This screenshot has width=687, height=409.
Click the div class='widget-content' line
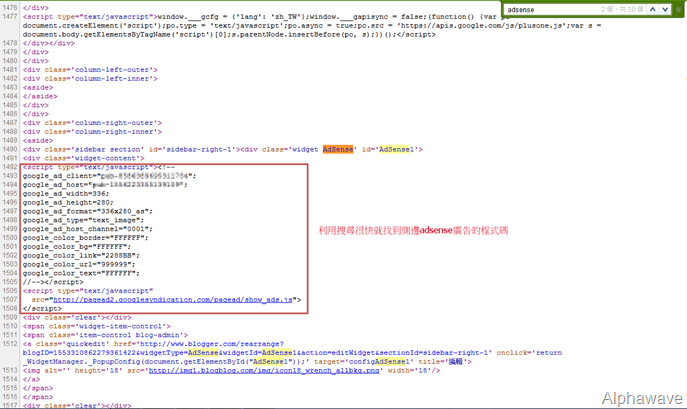(83, 158)
